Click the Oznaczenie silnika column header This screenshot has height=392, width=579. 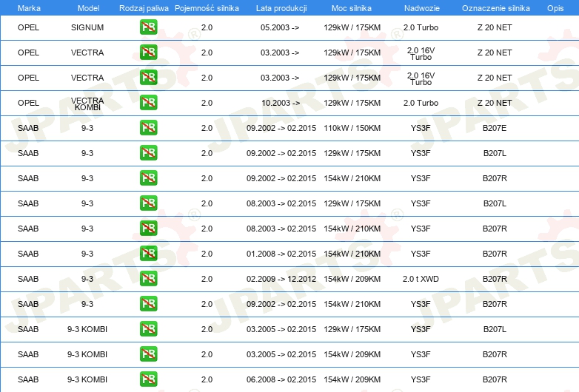point(496,8)
